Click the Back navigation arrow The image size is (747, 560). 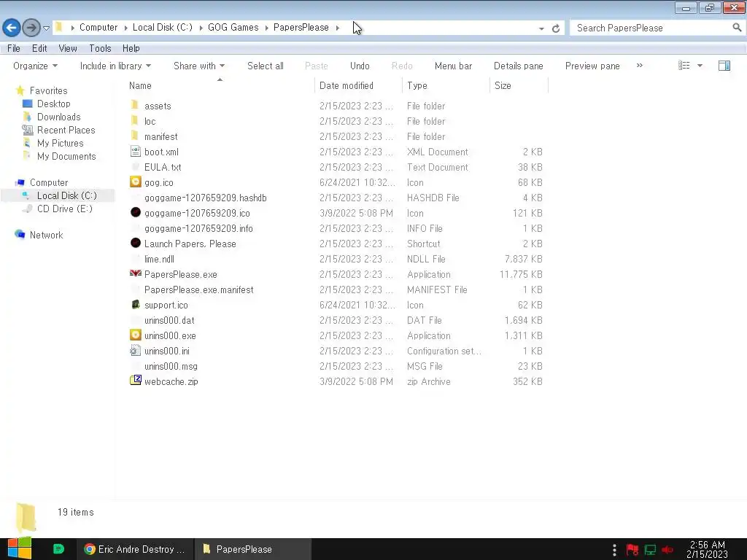12,28
